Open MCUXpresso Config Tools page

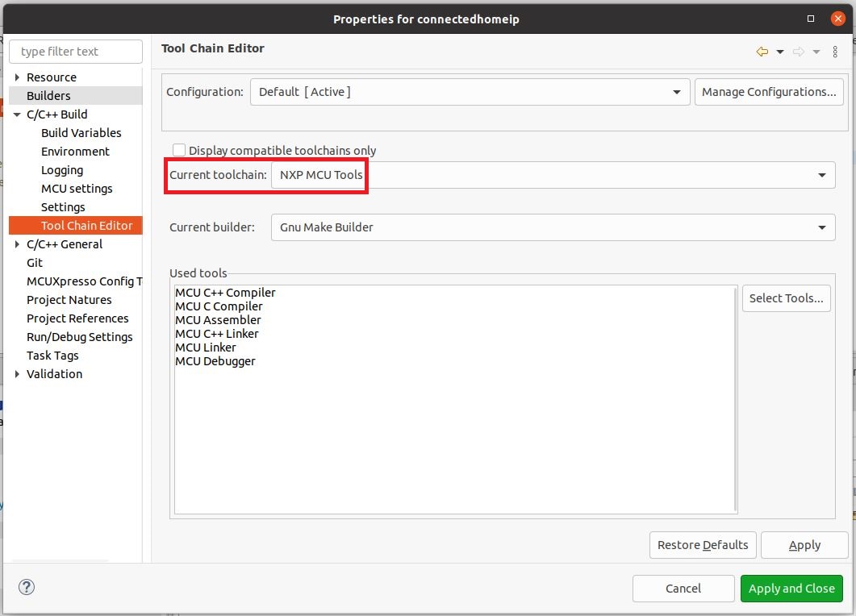(84, 281)
